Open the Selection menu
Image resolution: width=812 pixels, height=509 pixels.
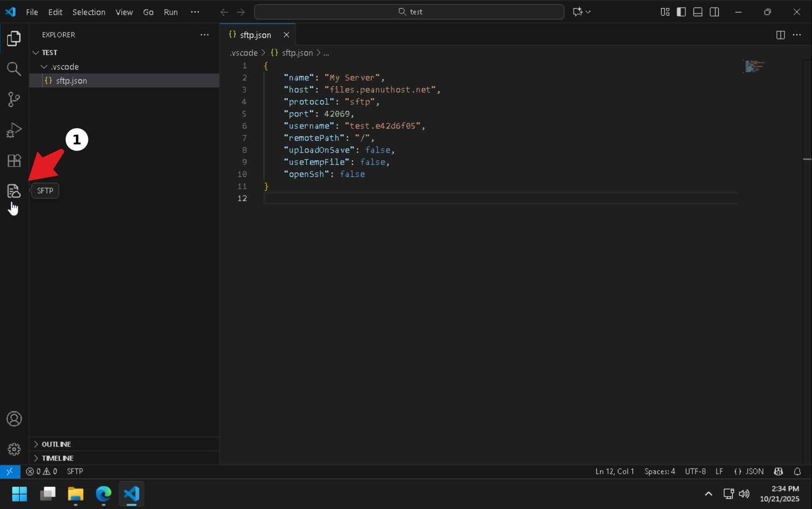coord(89,12)
